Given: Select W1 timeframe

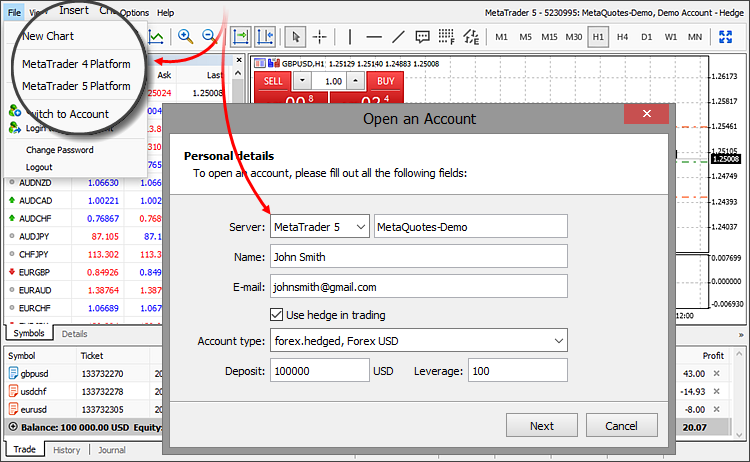Looking at the screenshot, I should coord(671,37).
